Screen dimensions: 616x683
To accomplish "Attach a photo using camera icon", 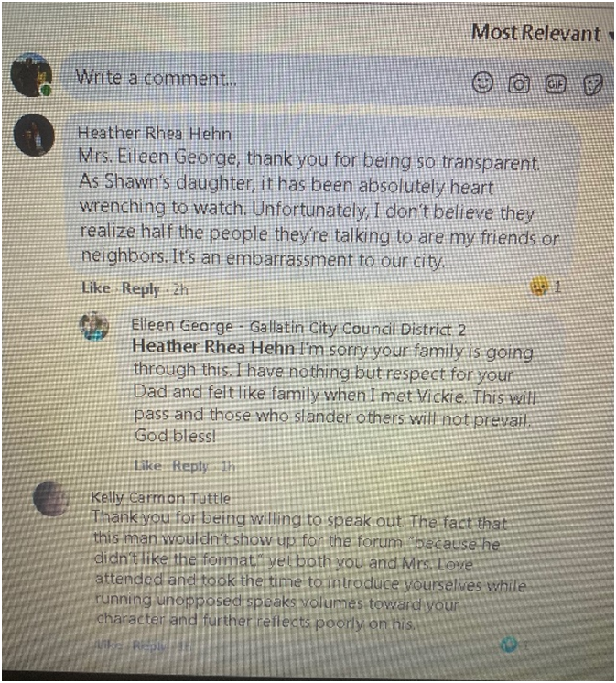I will pyautogui.click(x=519, y=83).
